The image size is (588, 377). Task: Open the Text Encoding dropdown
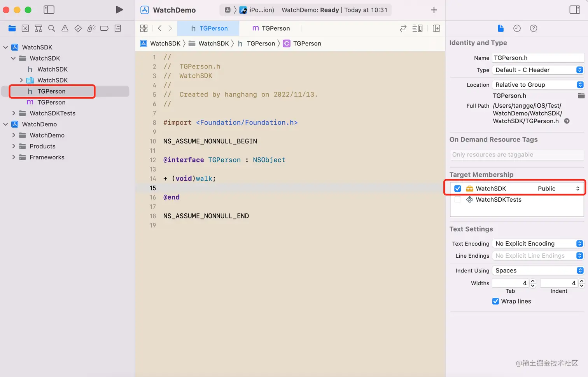538,244
